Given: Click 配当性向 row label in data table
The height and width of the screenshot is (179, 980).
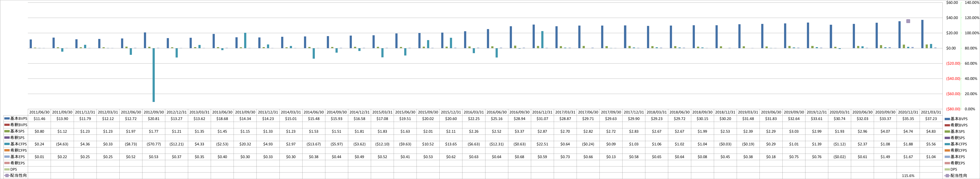Looking at the screenshot, I should point(19,175).
